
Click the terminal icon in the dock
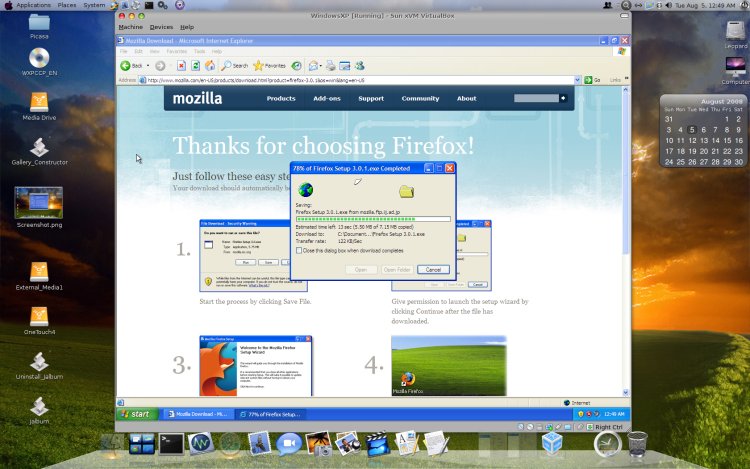[171, 444]
